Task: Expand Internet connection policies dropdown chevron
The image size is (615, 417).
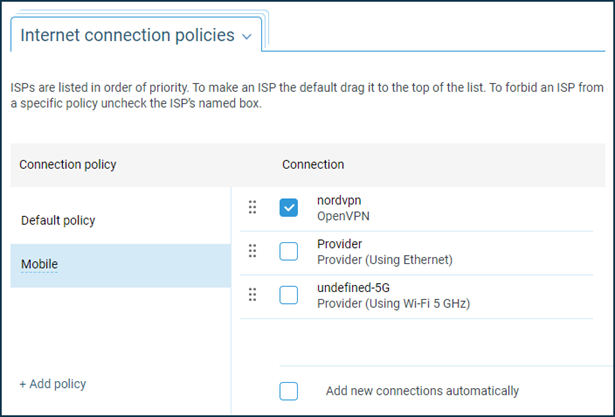Action: [247, 37]
